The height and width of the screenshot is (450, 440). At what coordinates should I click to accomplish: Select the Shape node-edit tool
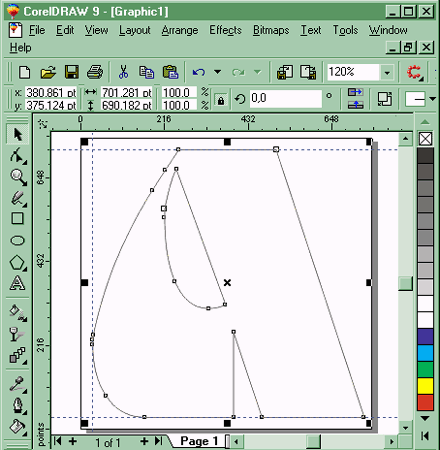pos(17,155)
